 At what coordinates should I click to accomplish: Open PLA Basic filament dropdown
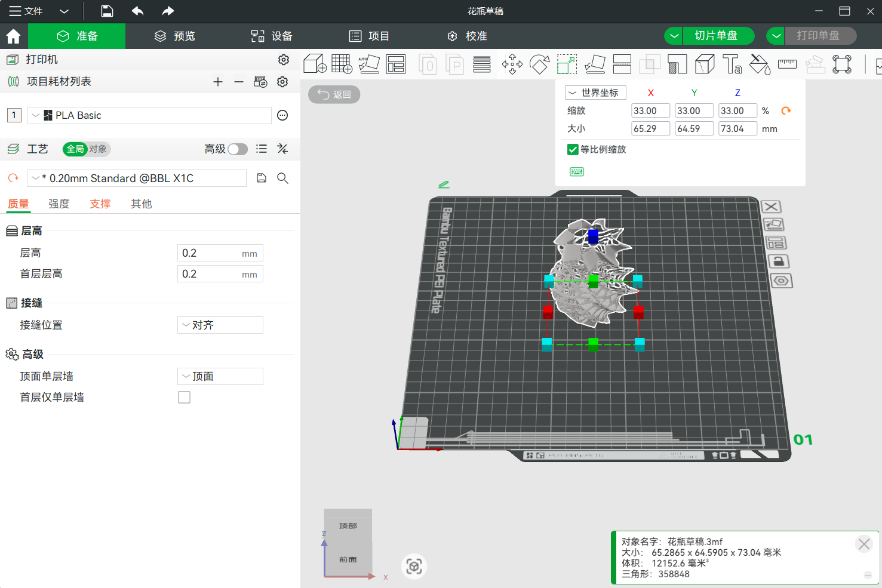pyautogui.click(x=149, y=115)
